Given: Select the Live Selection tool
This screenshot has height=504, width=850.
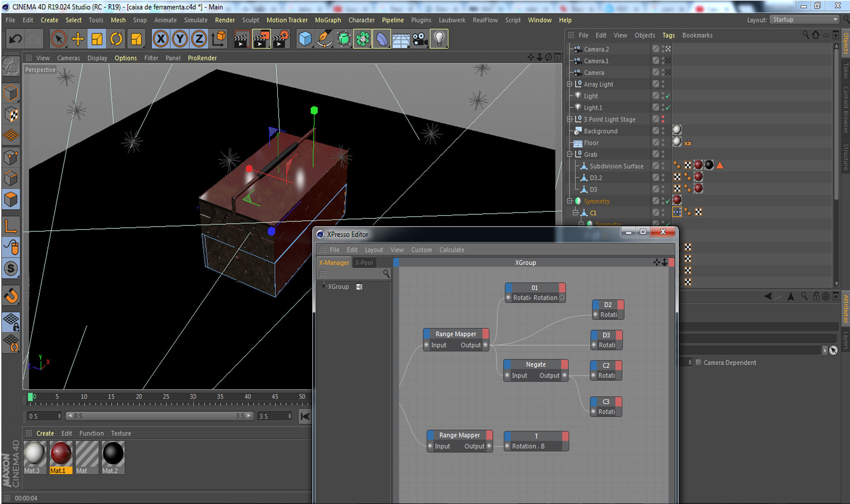Looking at the screenshot, I should [x=58, y=39].
